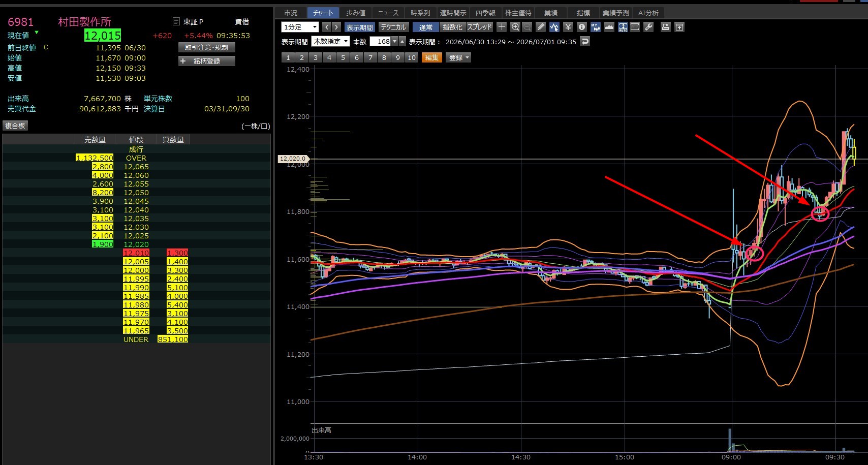Go to next chart period arrow
This screenshot has width=868, height=465.
click(336, 27)
